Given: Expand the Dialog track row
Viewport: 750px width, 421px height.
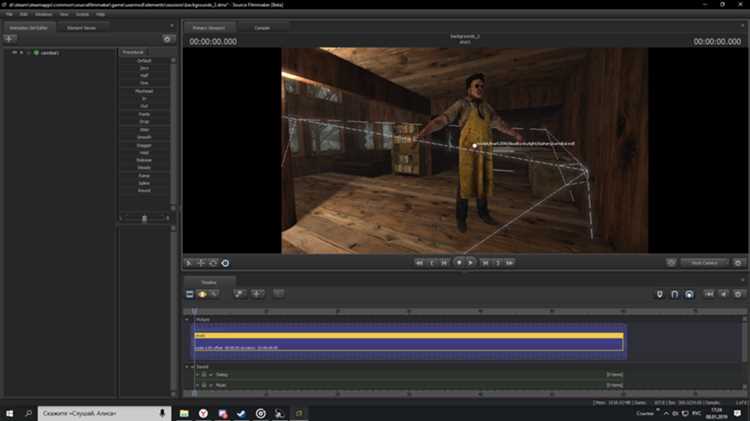Looking at the screenshot, I should 198,375.
